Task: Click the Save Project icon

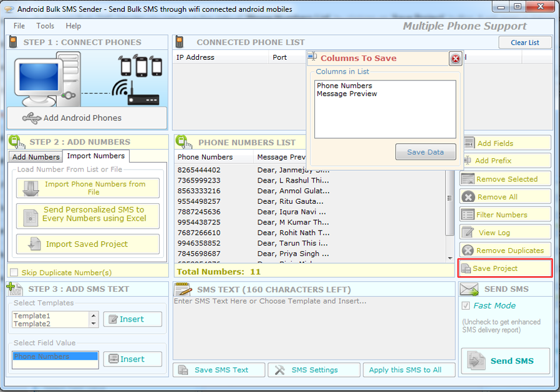Action: tap(466, 269)
